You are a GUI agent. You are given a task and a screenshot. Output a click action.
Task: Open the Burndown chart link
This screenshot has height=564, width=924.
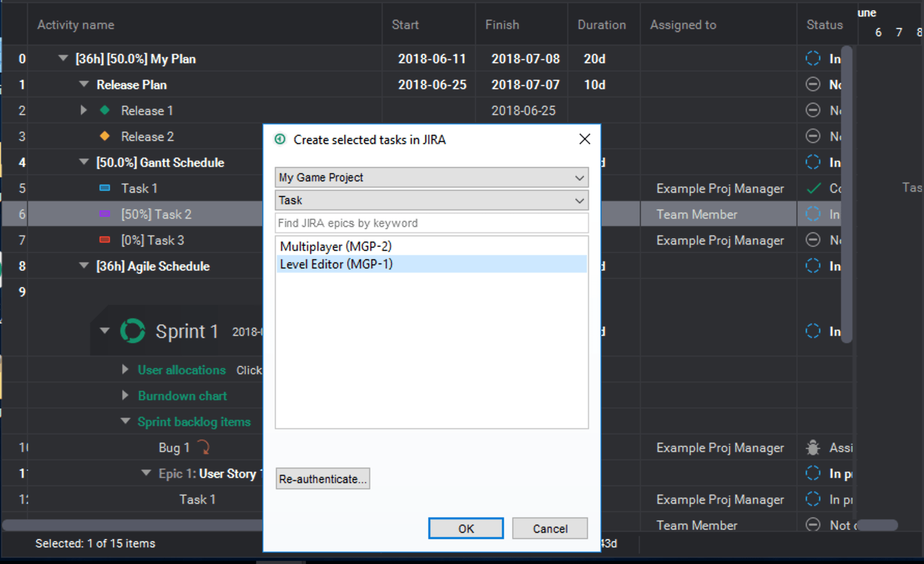click(x=182, y=395)
